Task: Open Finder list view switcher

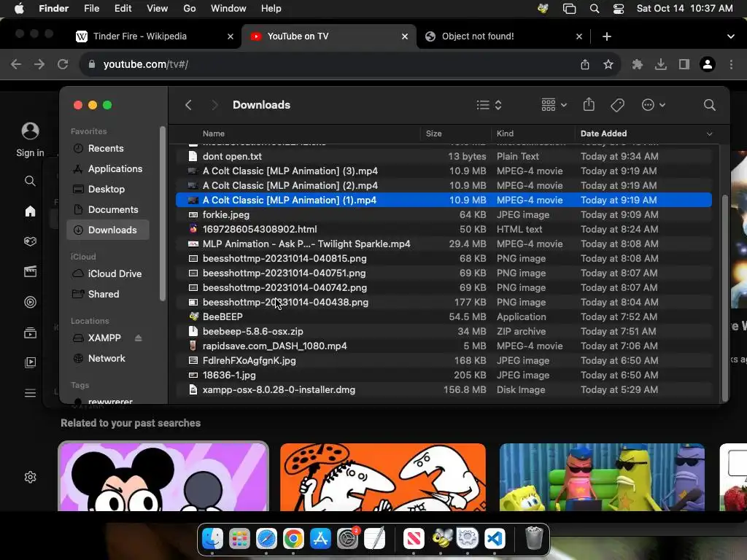Action: click(x=489, y=105)
